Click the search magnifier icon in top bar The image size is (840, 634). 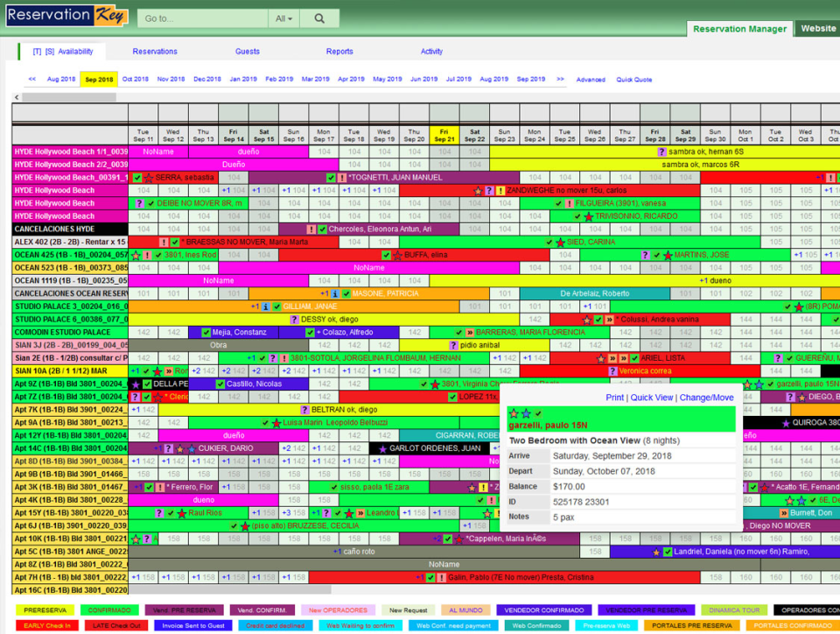[x=319, y=17]
